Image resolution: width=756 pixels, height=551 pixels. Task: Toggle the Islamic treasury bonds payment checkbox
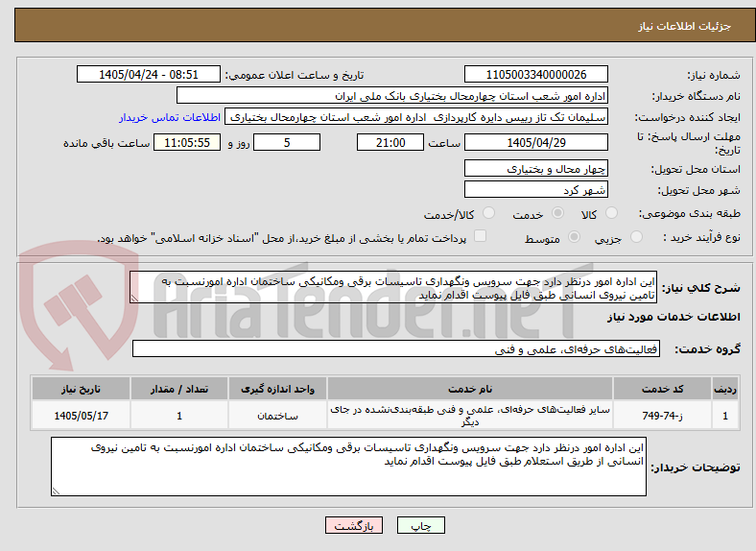tap(481, 235)
